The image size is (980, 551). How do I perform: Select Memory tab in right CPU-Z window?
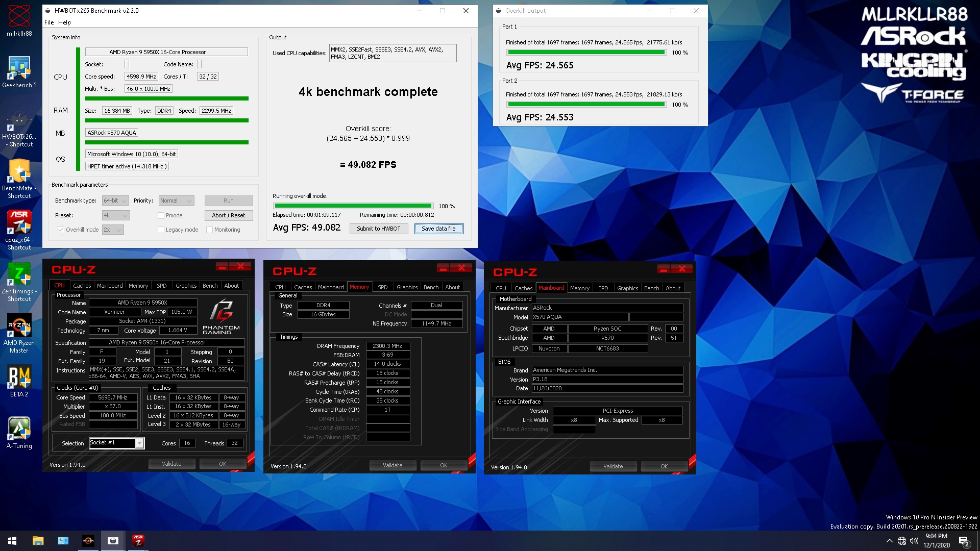coord(579,288)
